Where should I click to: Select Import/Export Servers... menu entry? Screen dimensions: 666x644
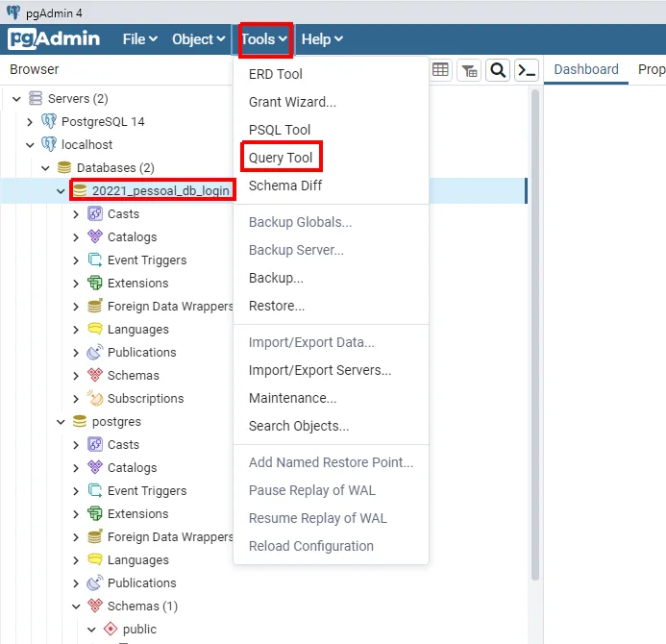click(320, 370)
